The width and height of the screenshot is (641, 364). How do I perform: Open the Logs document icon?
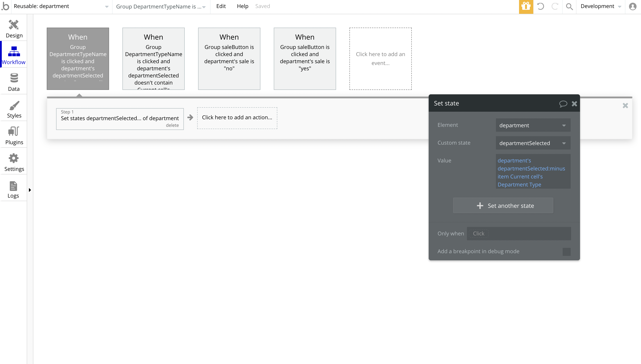click(x=13, y=186)
